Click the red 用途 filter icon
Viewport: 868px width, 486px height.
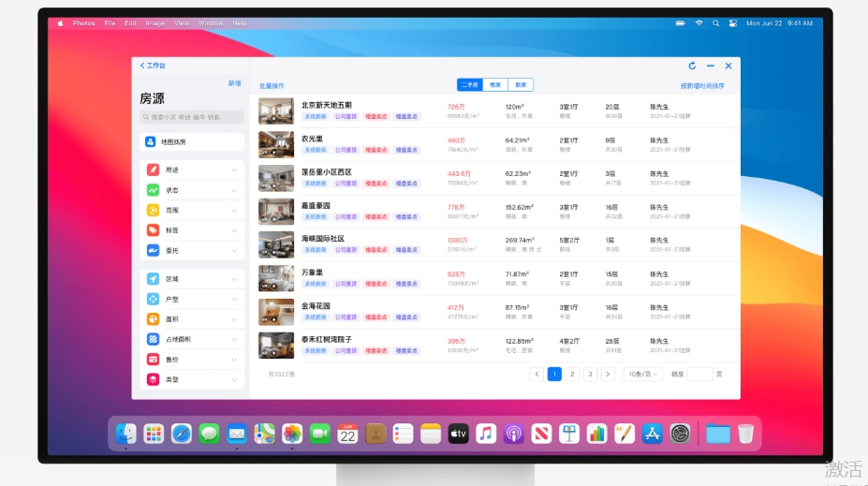[153, 169]
